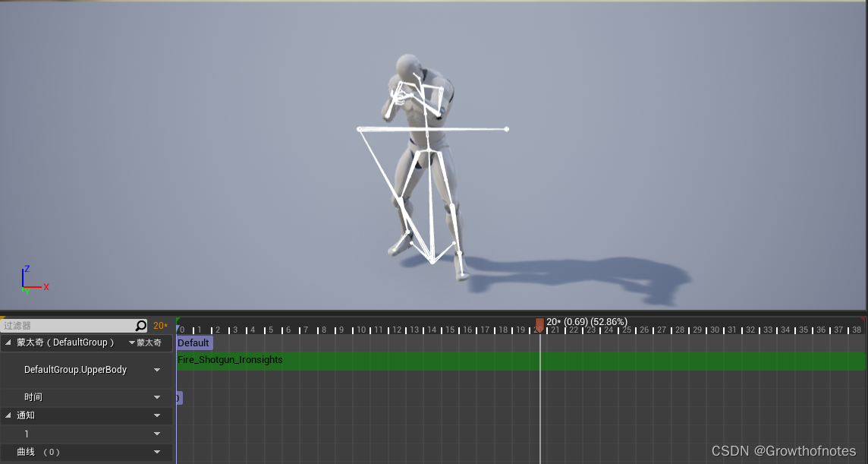Click the orange "20*" frame counter icon

tap(160, 325)
